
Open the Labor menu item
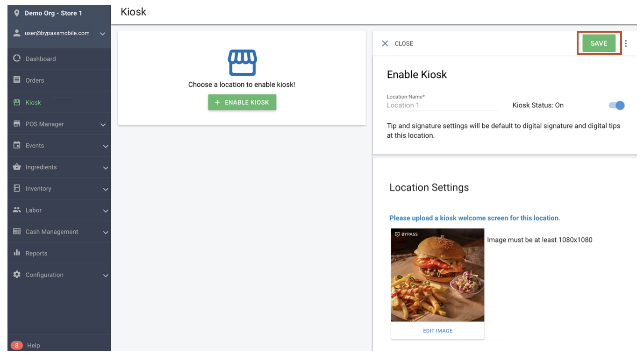click(59, 210)
